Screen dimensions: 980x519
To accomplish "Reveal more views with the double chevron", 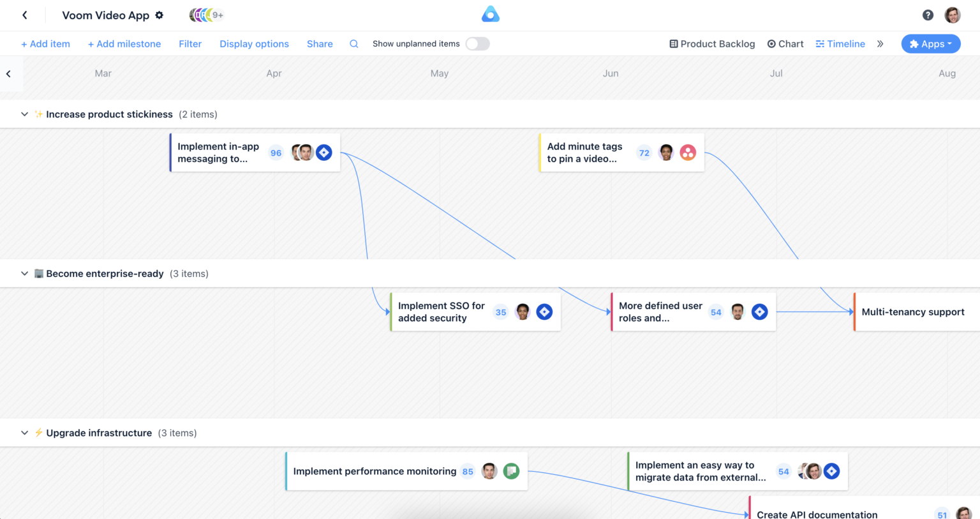I will 880,43.
